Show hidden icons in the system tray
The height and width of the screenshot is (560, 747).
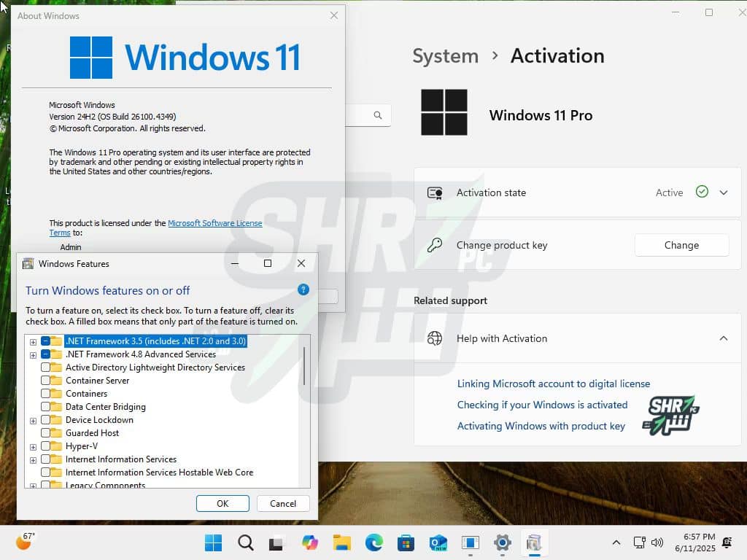pos(616,542)
